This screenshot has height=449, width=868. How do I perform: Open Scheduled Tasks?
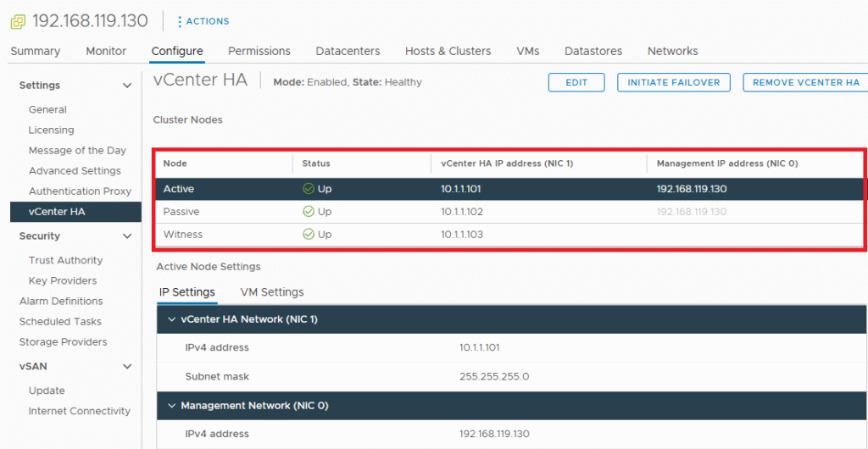coord(60,322)
